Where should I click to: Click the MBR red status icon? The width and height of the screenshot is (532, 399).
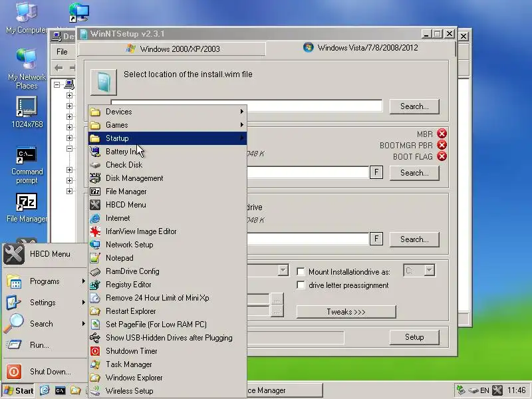coord(442,134)
